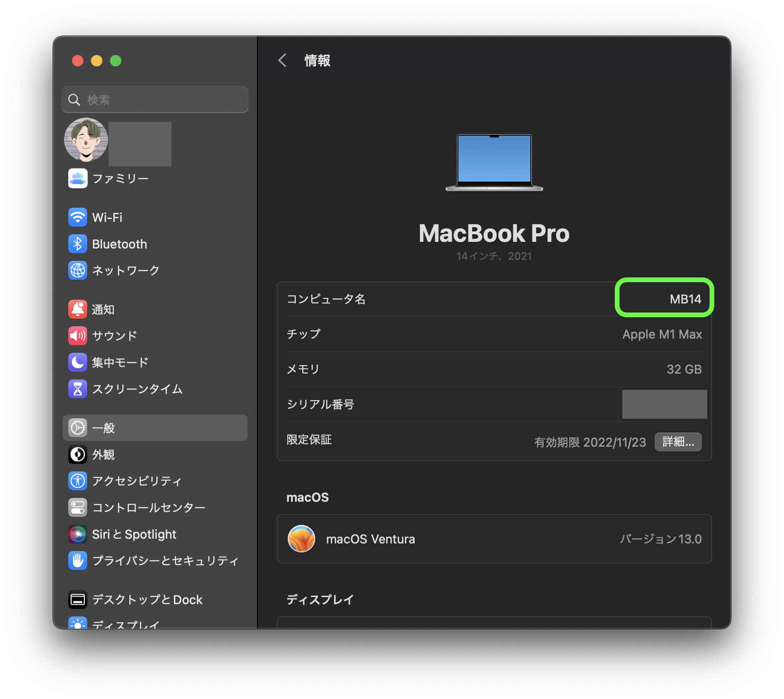Focus the 検索 search field
Viewport: 784px width, 699px height.
tap(155, 100)
